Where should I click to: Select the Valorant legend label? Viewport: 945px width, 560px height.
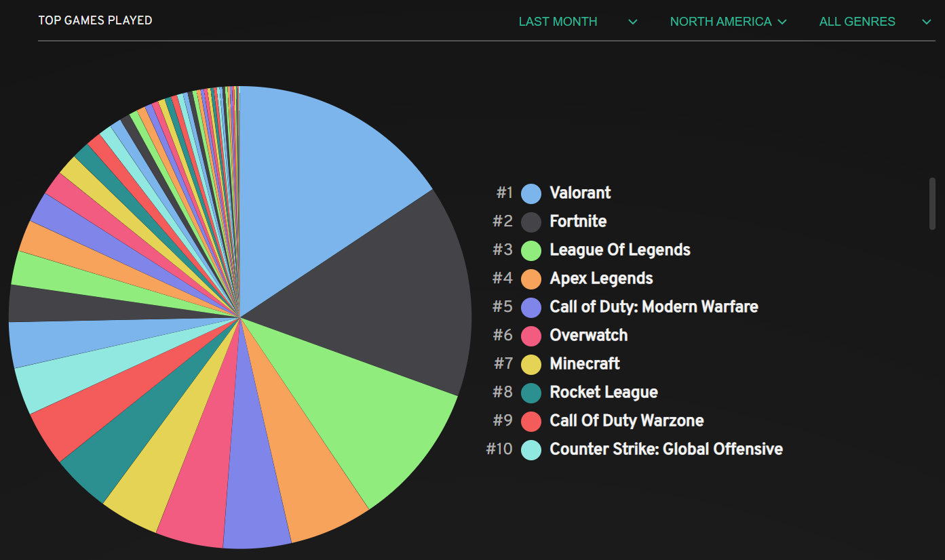(x=580, y=193)
